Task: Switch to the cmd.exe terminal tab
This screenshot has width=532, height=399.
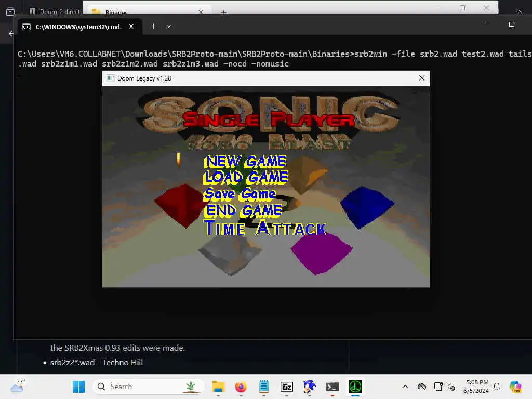Action: pyautogui.click(x=78, y=27)
